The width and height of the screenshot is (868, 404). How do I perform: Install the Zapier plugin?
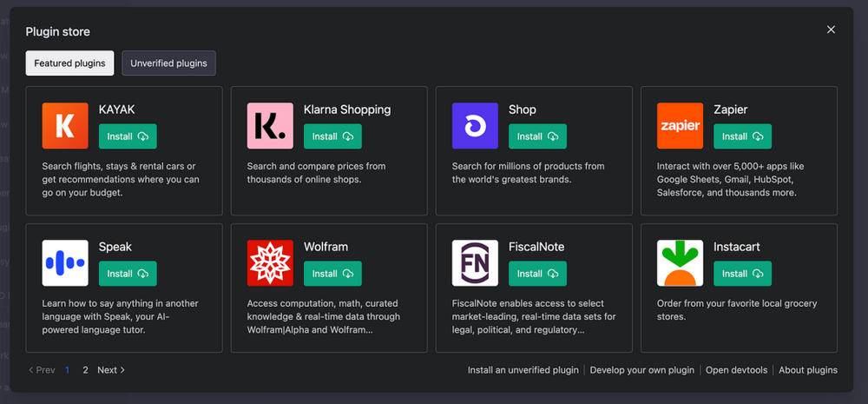point(742,136)
